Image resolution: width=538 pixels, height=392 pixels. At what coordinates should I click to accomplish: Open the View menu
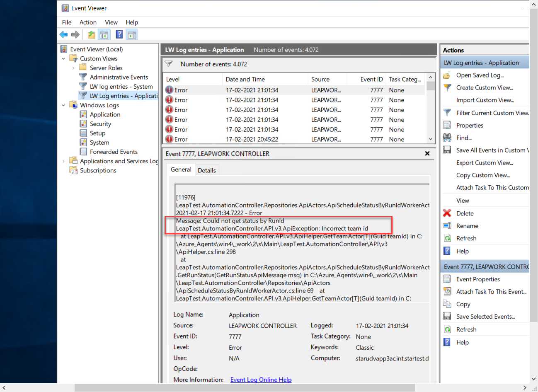111,22
